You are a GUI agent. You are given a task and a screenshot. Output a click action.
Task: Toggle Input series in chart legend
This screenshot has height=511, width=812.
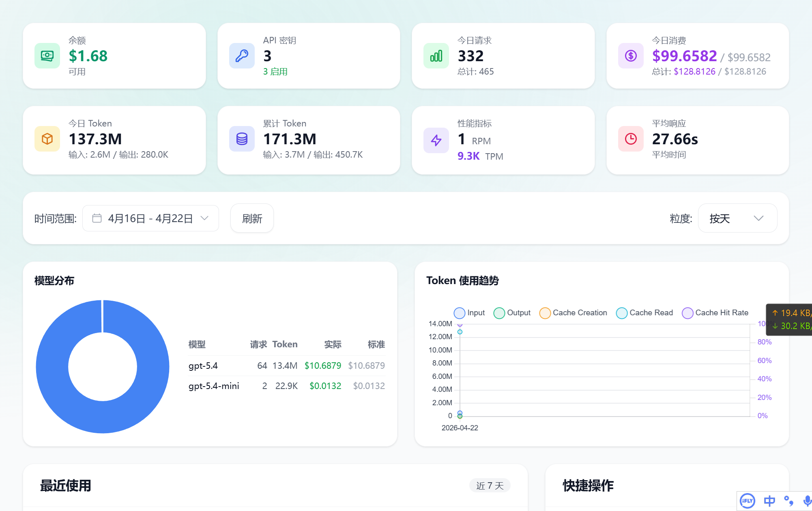[x=469, y=313]
